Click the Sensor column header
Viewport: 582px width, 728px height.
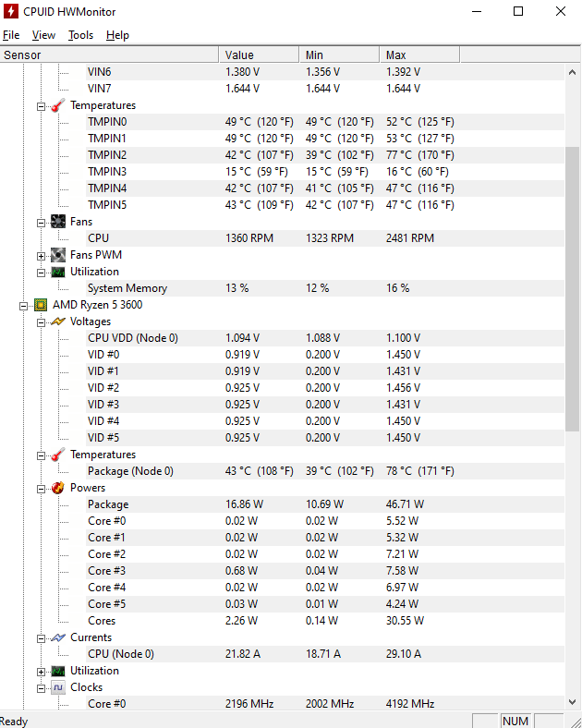point(109,55)
